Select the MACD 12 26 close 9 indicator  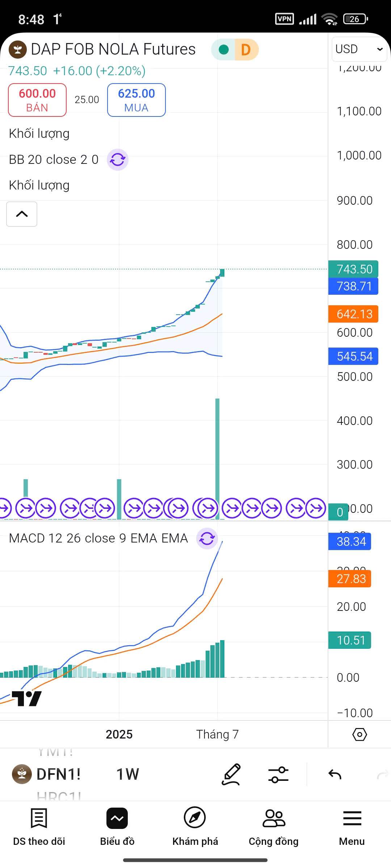tap(98, 538)
